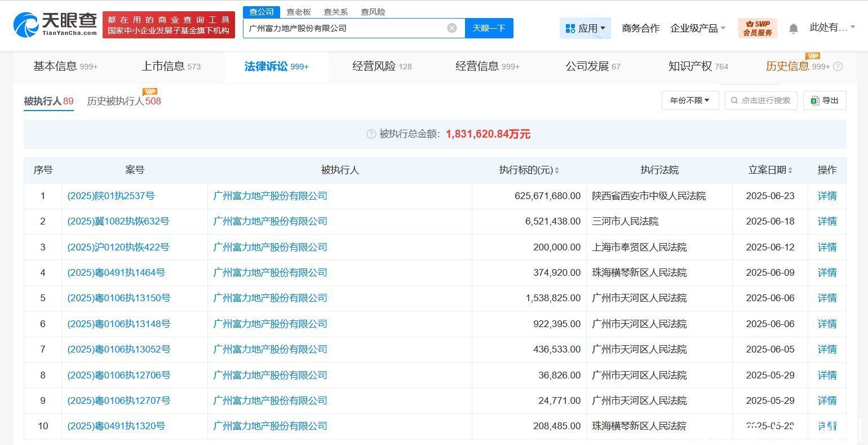This screenshot has width=868, height=445.
Task: Sort by 执行标的 column arrows
Action: 557,170
